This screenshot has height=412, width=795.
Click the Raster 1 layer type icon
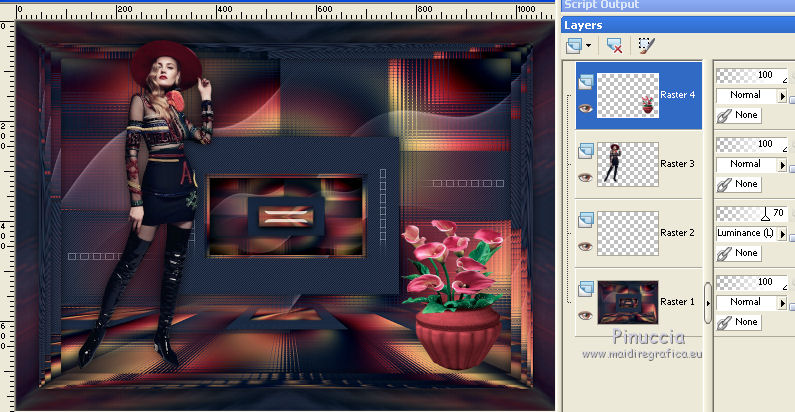586,288
